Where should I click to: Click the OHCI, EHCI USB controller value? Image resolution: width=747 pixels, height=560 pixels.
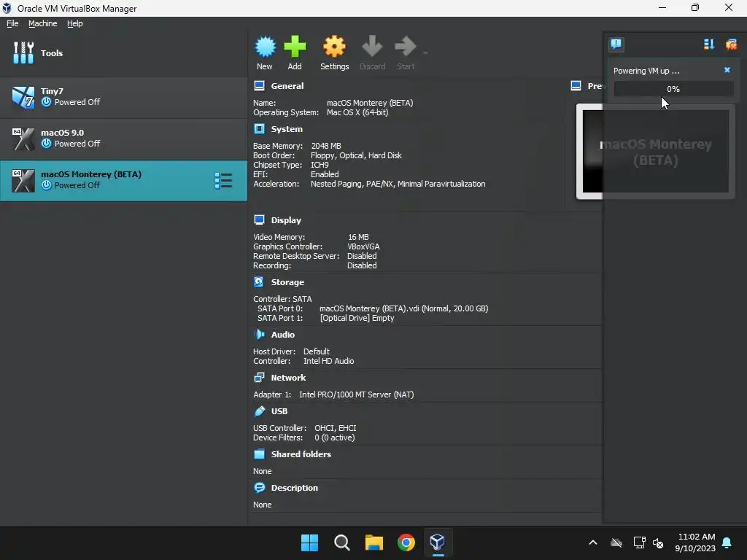coord(336,428)
